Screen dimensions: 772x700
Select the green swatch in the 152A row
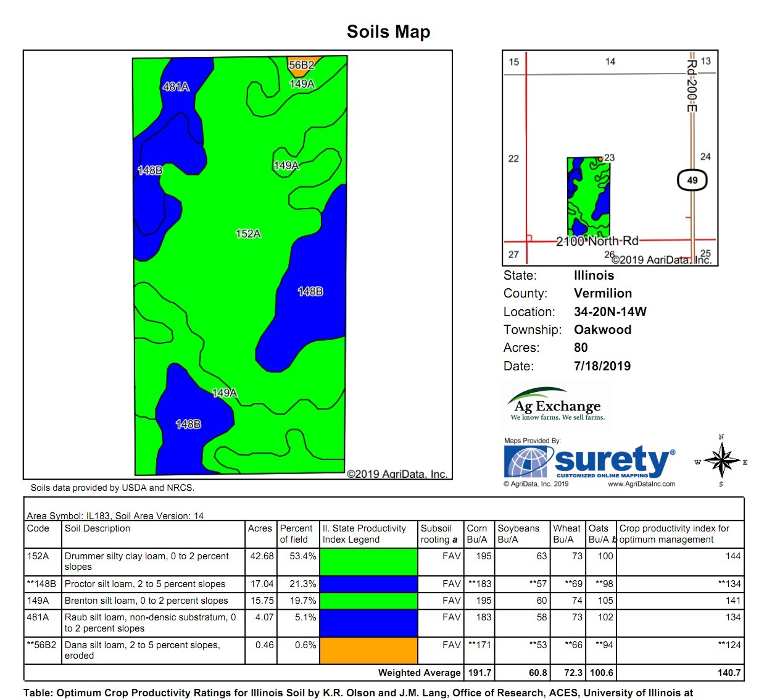[x=368, y=562]
